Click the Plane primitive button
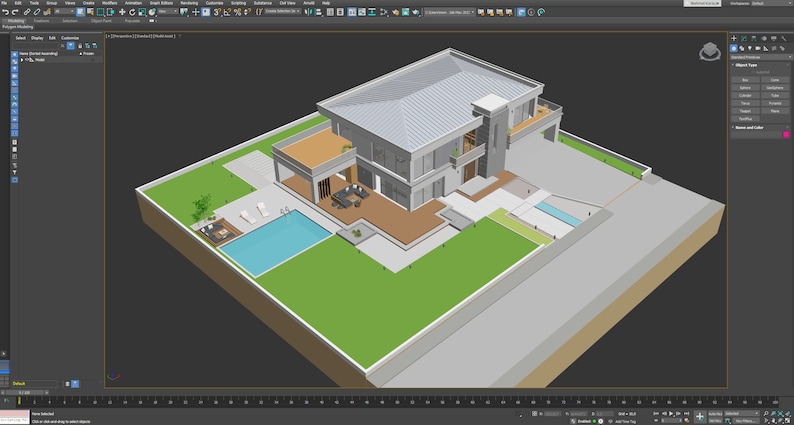Image resolution: width=794 pixels, height=425 pixels. coord(775,111)
